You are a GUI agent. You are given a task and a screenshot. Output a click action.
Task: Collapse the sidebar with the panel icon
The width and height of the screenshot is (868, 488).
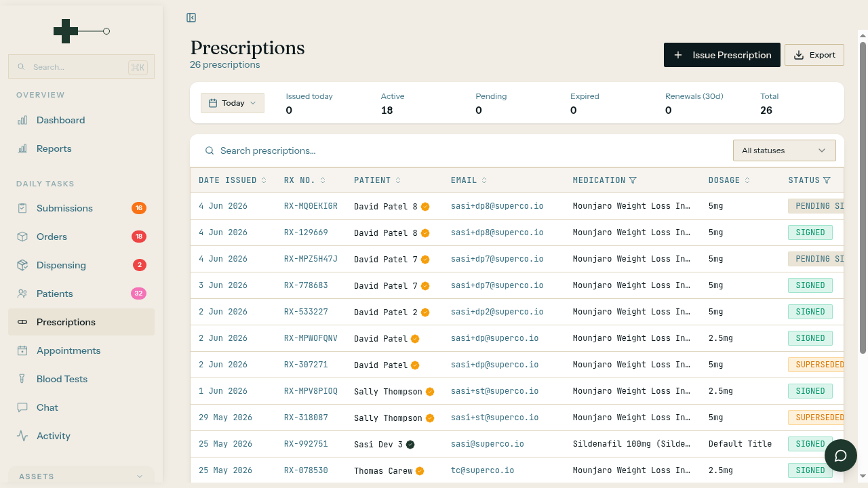191,18
